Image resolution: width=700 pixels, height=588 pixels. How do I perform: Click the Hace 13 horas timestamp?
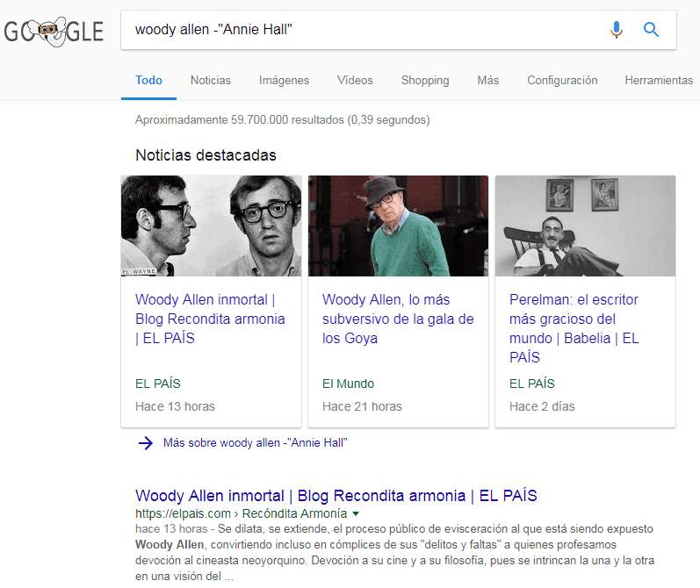click(x=175, y=406)
